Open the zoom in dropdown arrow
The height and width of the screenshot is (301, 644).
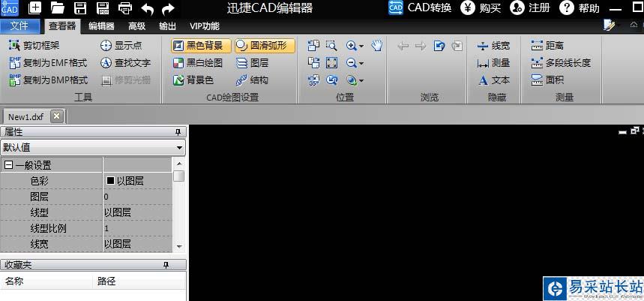(x=361, y=46)
